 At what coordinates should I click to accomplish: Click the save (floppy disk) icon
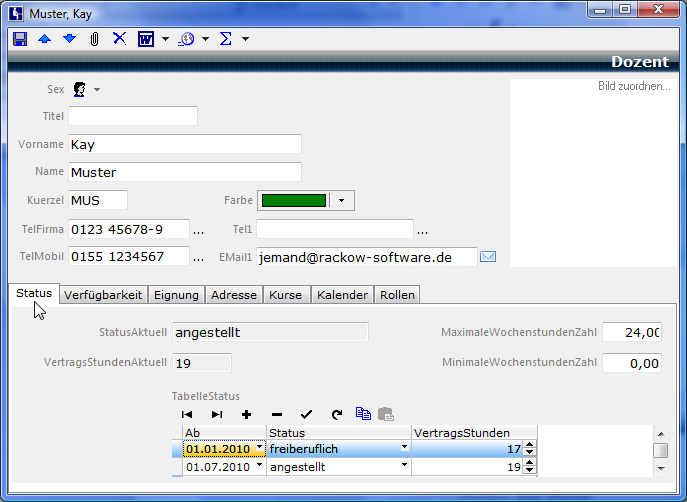[x=20, y=39]
